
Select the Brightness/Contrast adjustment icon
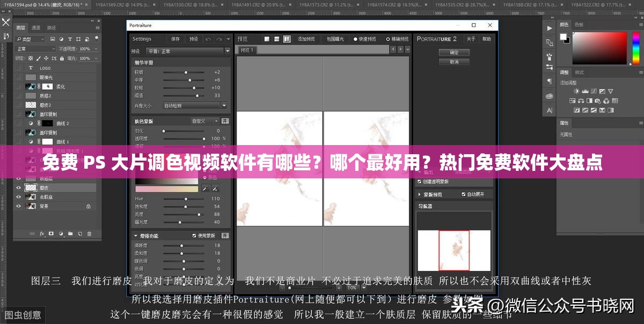577,91
